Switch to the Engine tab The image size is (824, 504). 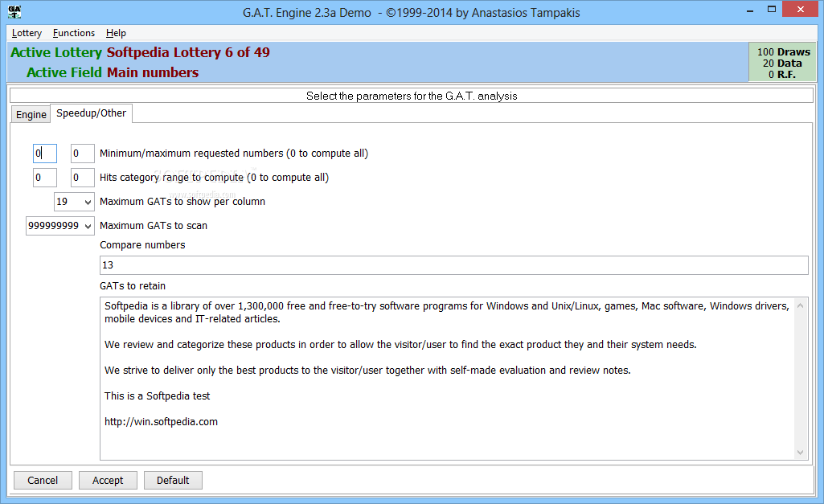point(31,115)
